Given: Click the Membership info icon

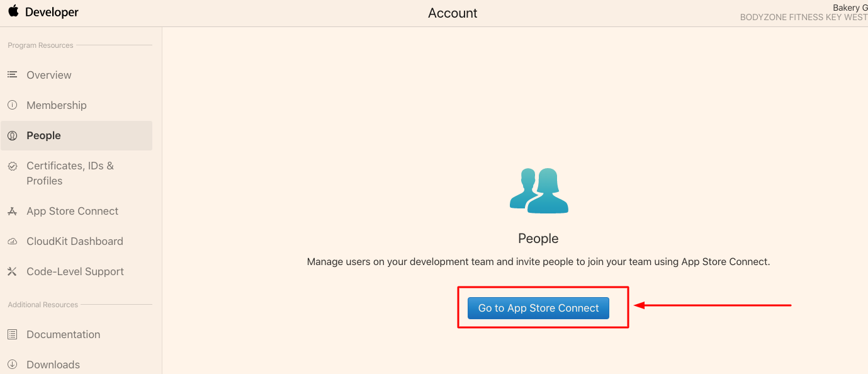Looking at the screenshot, I should pyautogui.click(x=12, y=105).
